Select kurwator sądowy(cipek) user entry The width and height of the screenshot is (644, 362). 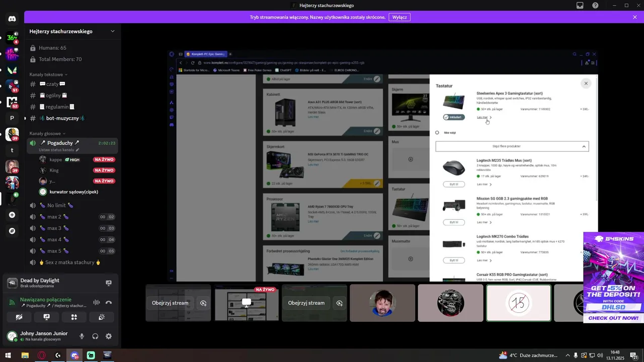click(x=77, y=192)
